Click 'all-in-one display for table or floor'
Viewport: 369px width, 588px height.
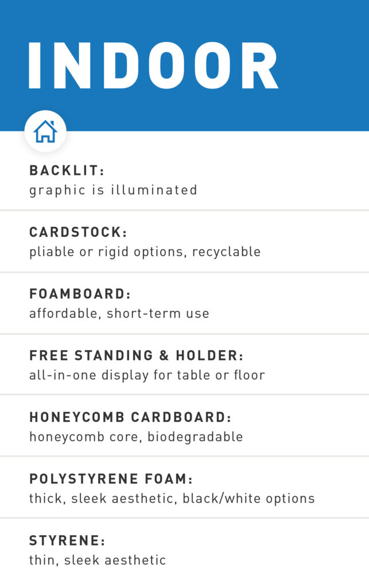pos(147,375)
